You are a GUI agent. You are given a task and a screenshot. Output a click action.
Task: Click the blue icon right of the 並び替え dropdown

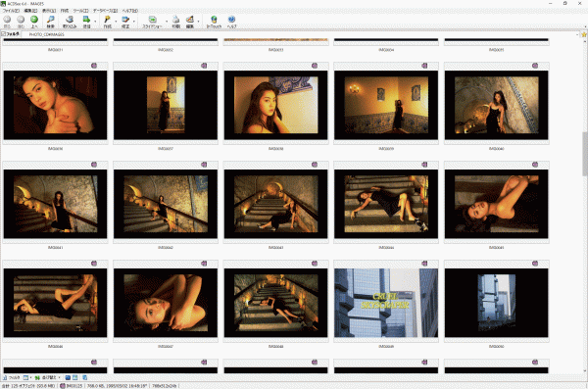[68, 377]
